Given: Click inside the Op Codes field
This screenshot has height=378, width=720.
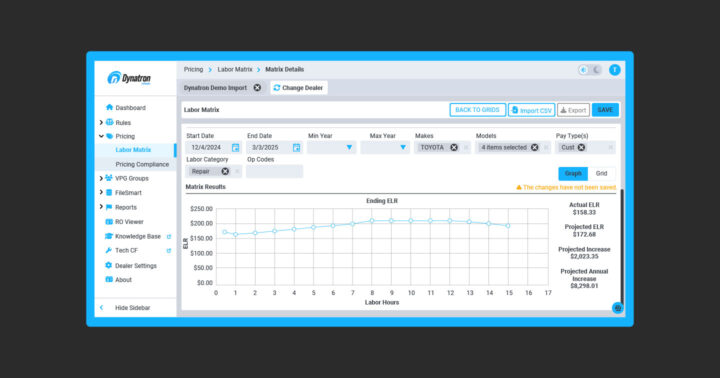Looking at the screenshot, I should [x=275, y=171].
